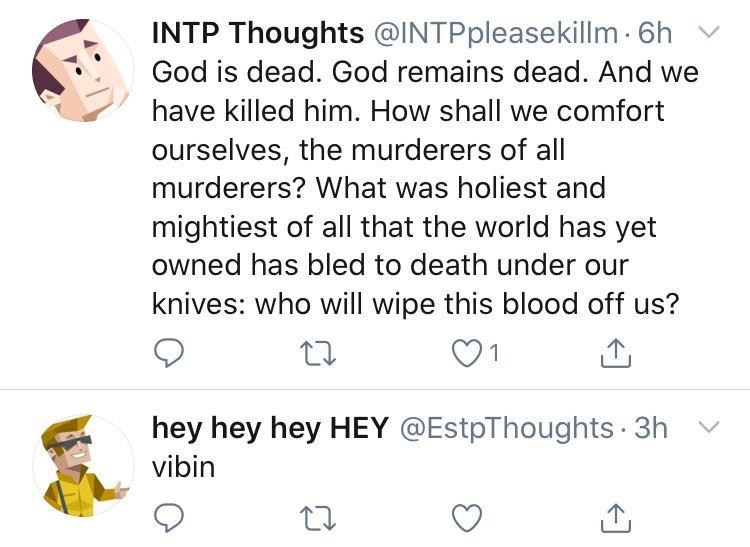Click the @EstpThoughts handle

pyautogui.click(x=506, y=428)
